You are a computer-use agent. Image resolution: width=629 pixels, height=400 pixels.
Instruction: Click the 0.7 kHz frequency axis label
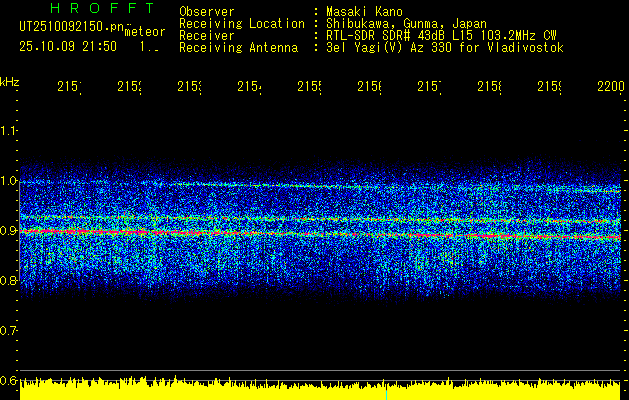coord(8,331)
